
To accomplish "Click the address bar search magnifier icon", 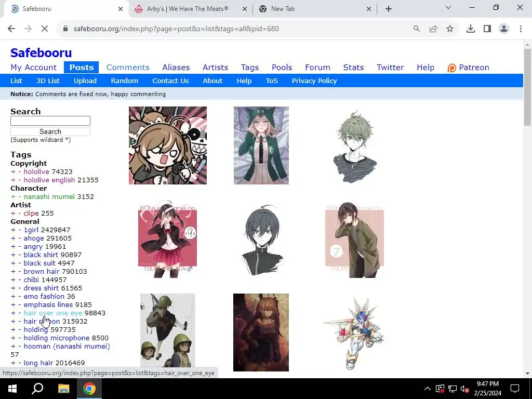I will pos(416,29).
